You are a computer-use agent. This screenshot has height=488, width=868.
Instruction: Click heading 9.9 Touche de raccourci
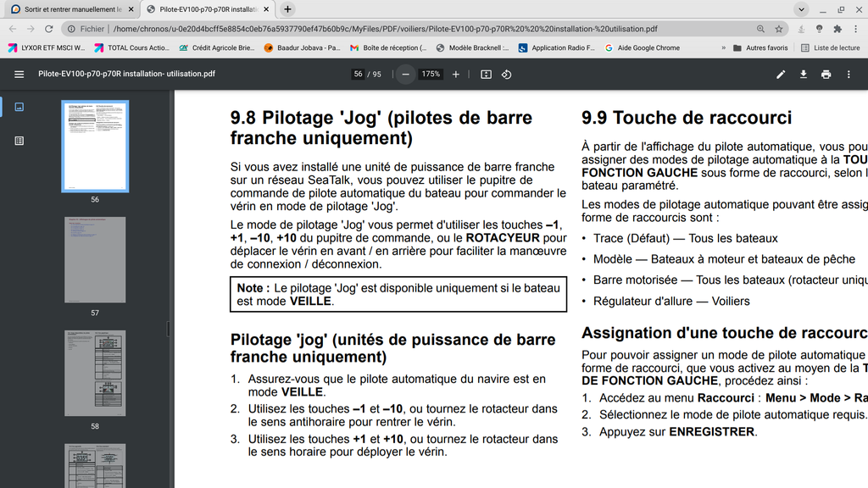[x=687, y=118]
